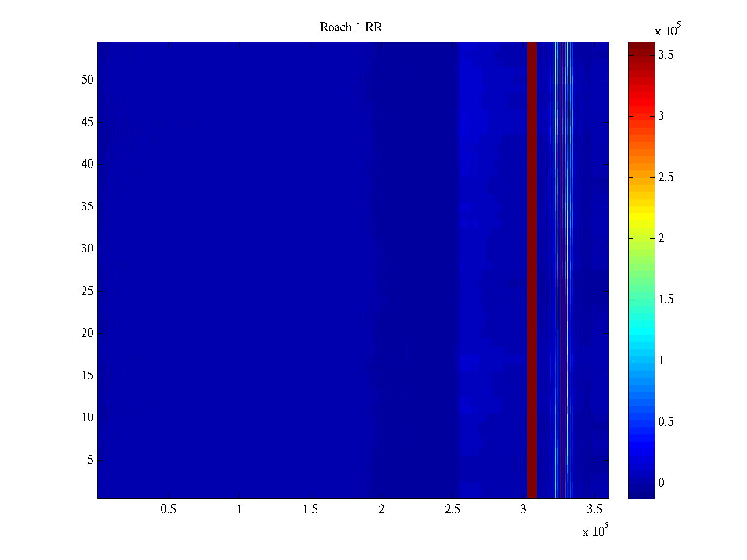Click the thin cyan stripes right of red band
The width and height of the screenshot is (747, 560).
(556, 271)
